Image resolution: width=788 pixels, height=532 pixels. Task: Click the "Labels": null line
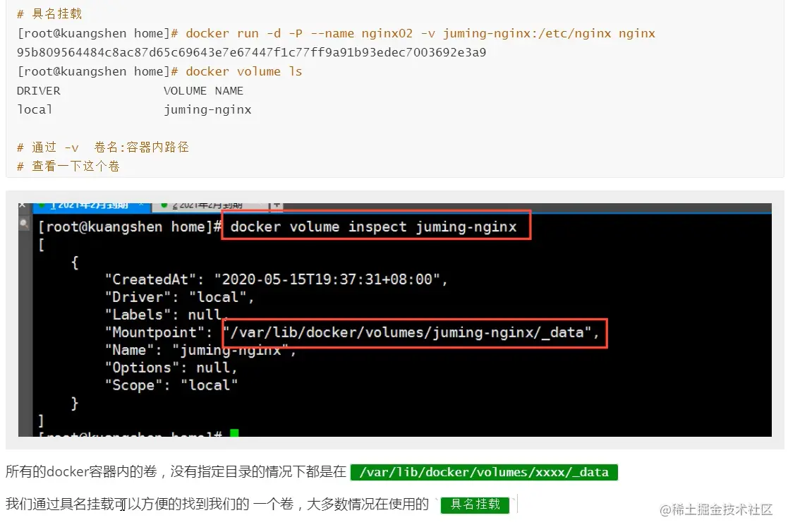point(167,315)
